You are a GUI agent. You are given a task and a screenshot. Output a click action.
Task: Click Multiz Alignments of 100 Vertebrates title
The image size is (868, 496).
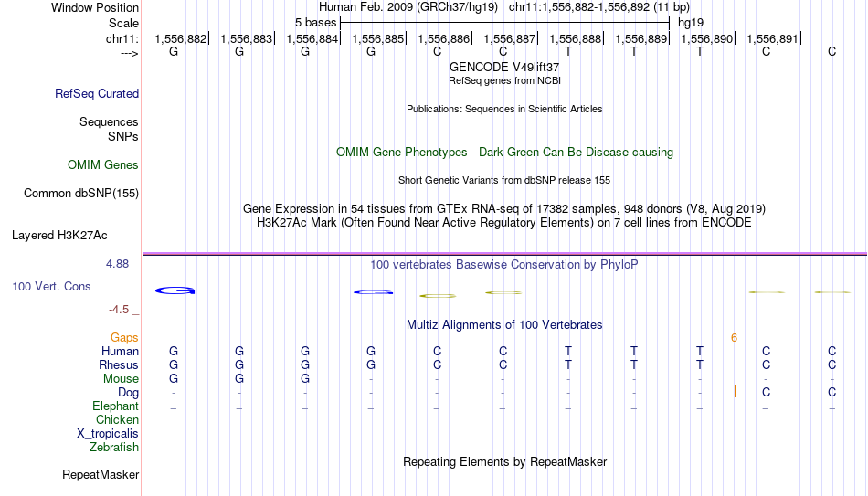pos(504,325)
